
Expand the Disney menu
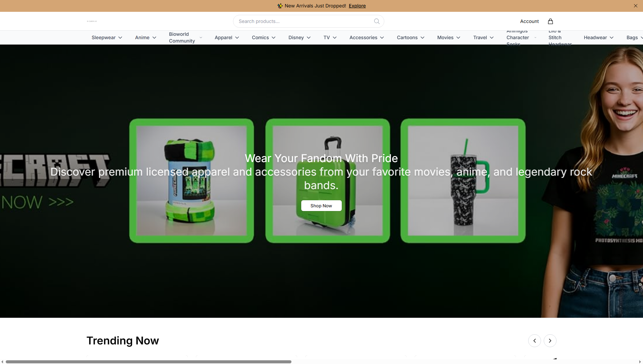300,37
